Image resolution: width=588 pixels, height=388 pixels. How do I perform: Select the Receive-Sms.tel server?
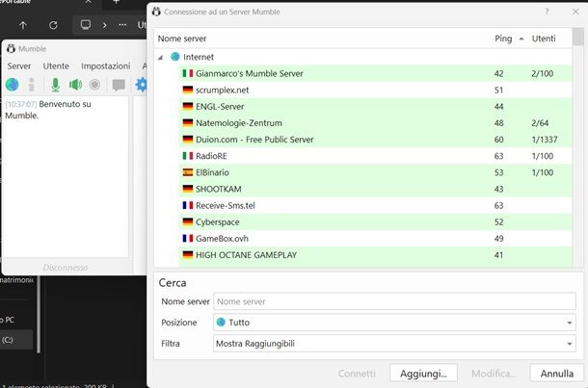click(x=375, y=205)
